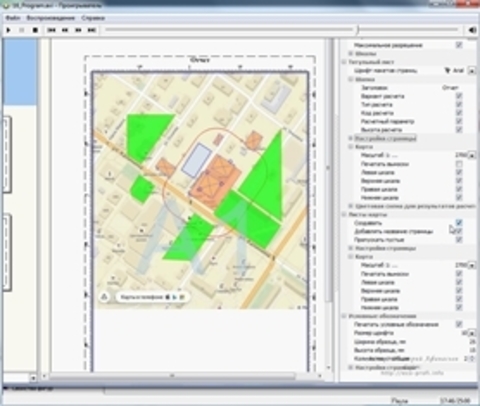The height and width of the screenshot is (406, 480).
Task: Rewind using the double-left arrow icon
Action: pos(65,30)
